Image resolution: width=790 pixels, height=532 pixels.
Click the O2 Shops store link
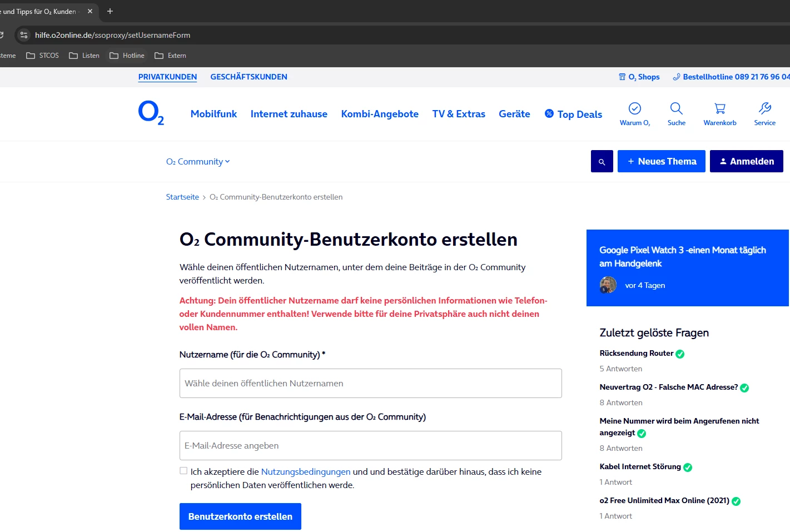pos(639,77)
